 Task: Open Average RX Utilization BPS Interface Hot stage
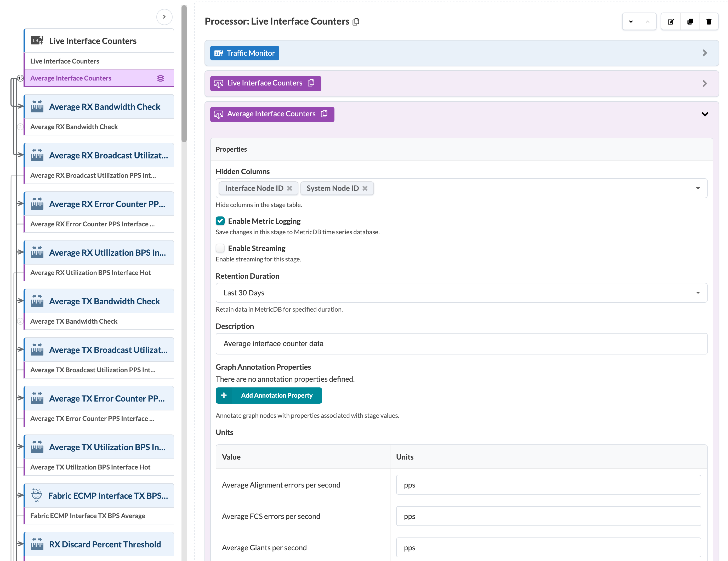point(99,273)
